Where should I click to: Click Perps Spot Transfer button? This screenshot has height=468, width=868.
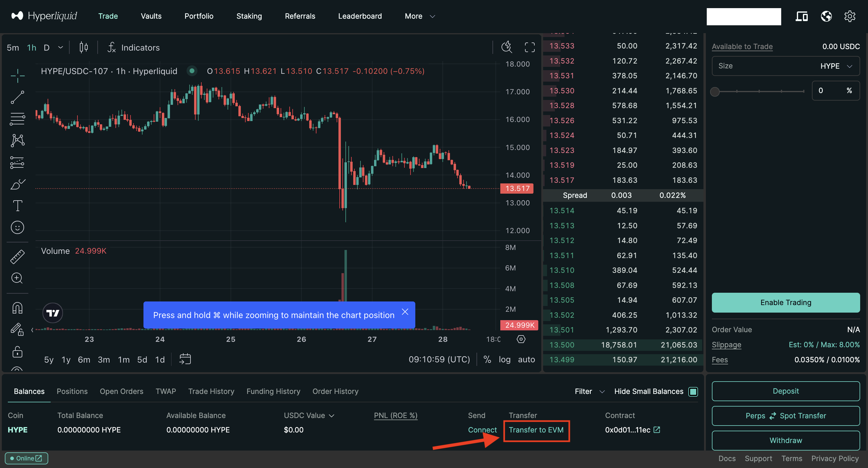(785, 416)
